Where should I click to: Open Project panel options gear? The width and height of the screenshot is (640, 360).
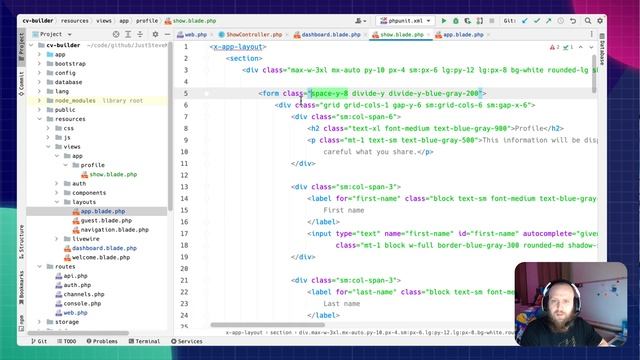click(155, 34)
